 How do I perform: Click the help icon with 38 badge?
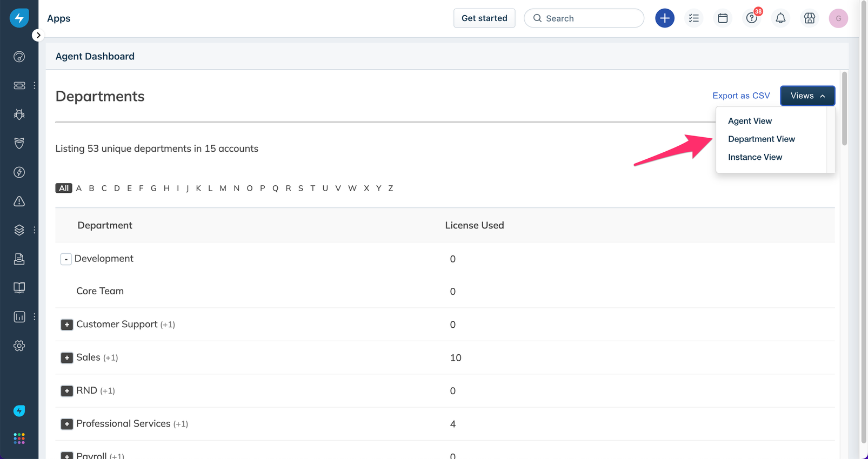point(751,18)
